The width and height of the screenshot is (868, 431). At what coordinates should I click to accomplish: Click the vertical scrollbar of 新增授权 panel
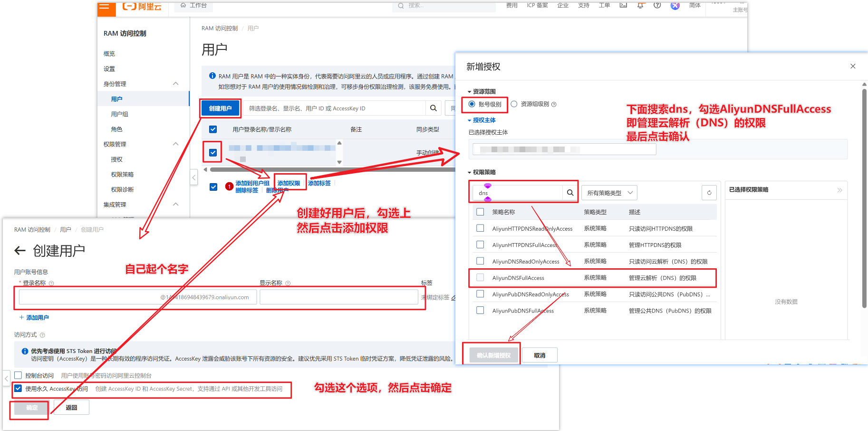coord(864,198)
